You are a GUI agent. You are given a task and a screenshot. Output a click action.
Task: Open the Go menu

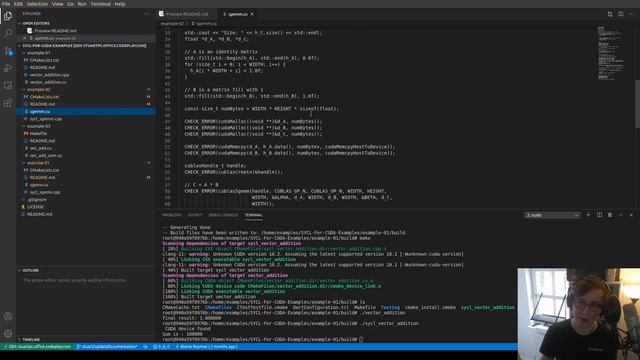point(70,4)
